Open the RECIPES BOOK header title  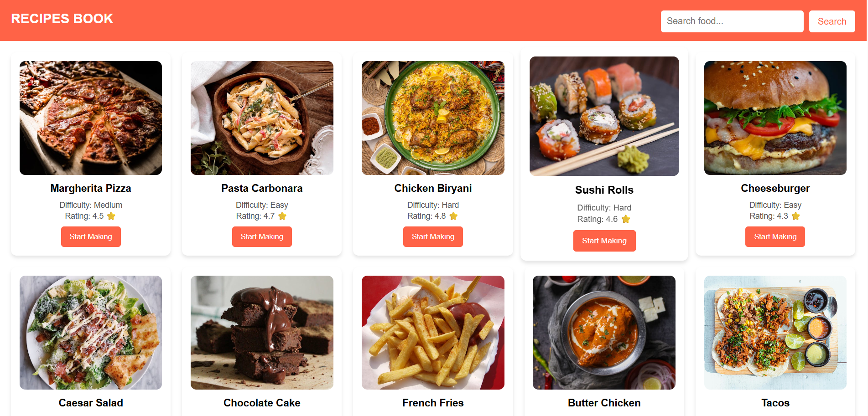click(x=62, y=19)
